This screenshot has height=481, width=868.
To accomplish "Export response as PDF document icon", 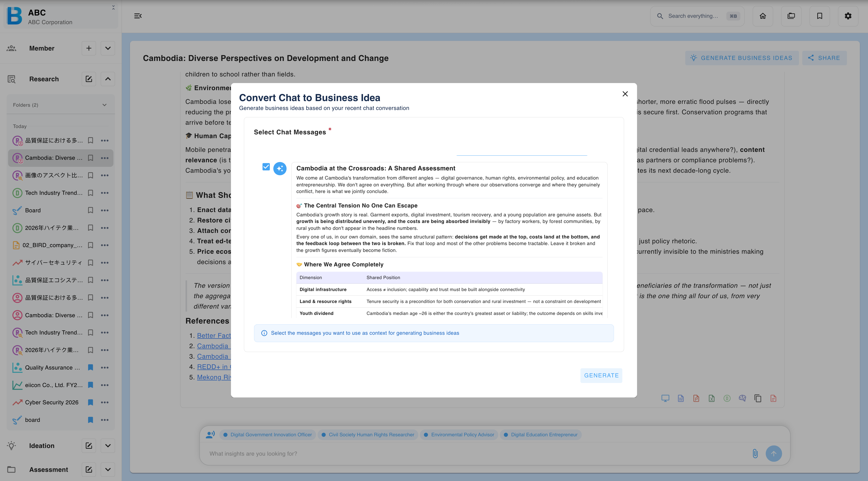I will click(x=773, y=398).
